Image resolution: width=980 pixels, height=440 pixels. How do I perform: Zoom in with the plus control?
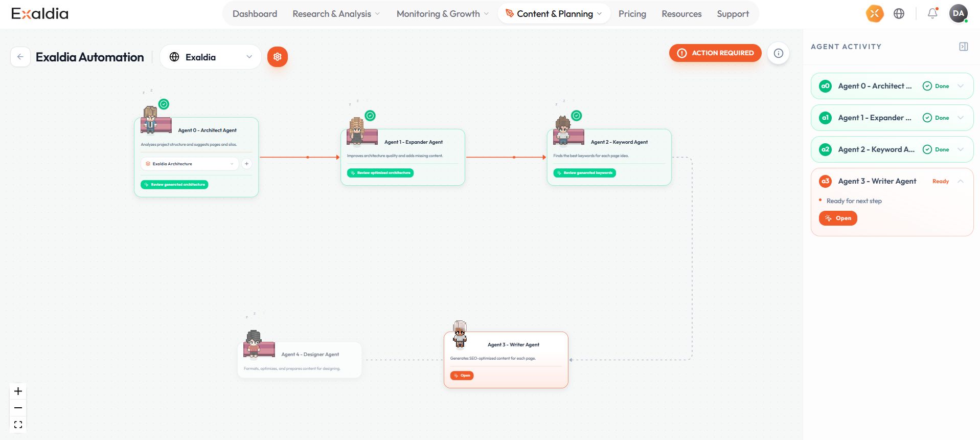(x=18, y=391)
